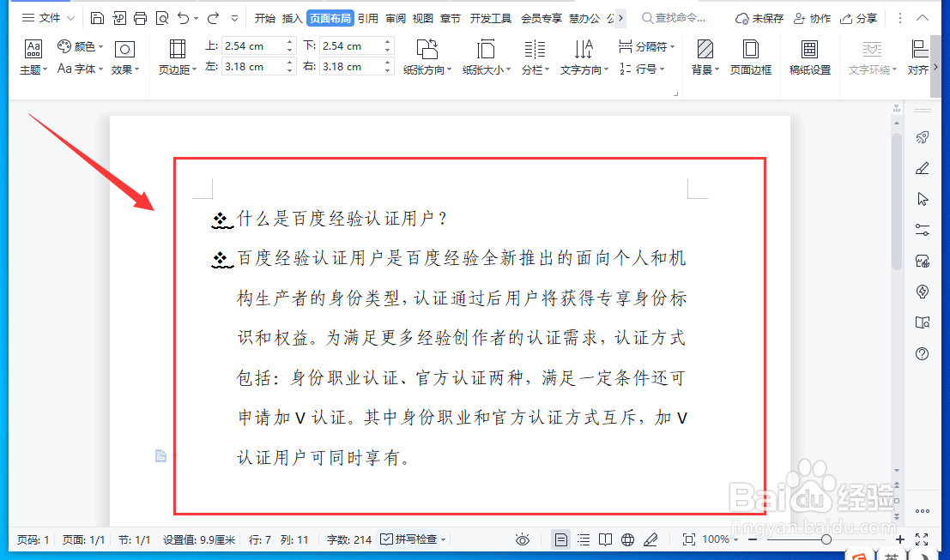Open the Insert (插入) tab
Screen dimensions: 950x560
(x=292, y=18)
